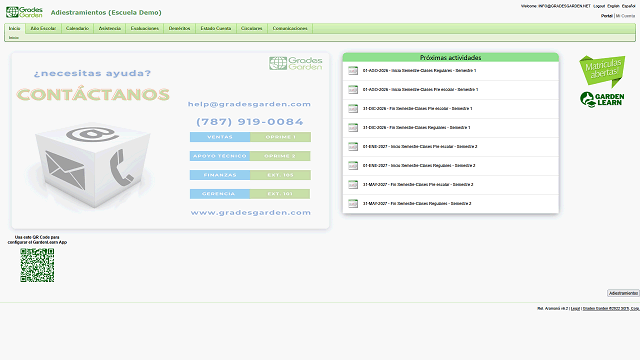Image resolution: width=640 pixels, height=360 pixels.
Task: Click the Matrículas abiertas banner
Action: coord(602,71)
